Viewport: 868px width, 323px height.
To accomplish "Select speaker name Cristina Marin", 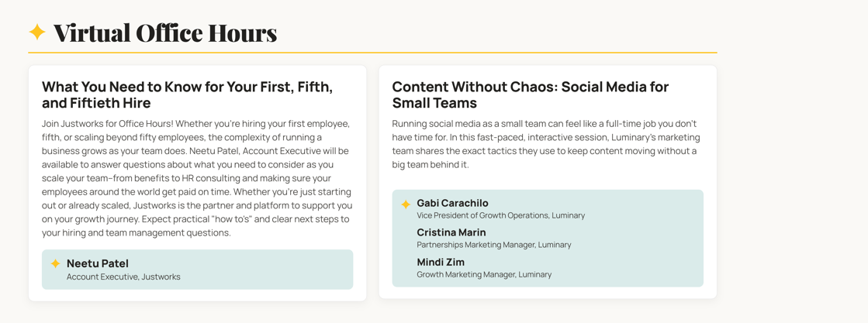I will tap(451, 232).
